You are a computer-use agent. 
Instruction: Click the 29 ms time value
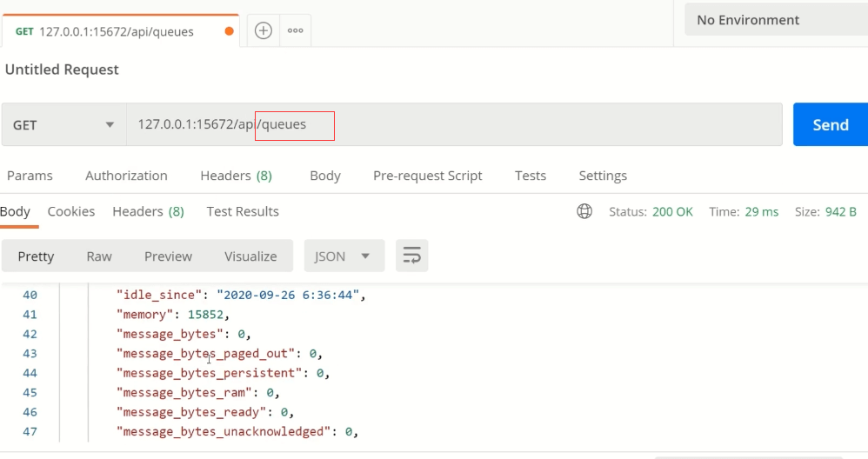(762, 212)
